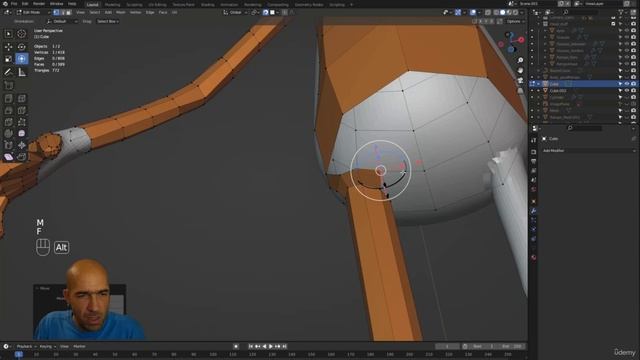The width and height of the screenshot is (640, 360).
Task: Open the viewport shading options arrow
Action: 522,13
